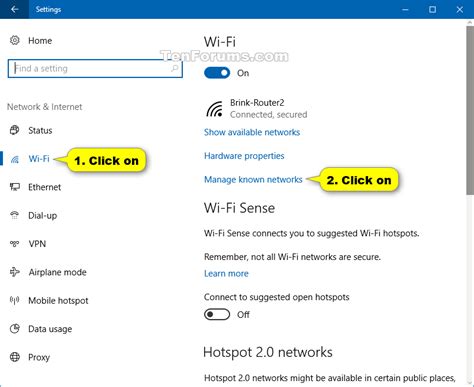
Task: Go back using the title bar arrow
Action: point(14,9)
